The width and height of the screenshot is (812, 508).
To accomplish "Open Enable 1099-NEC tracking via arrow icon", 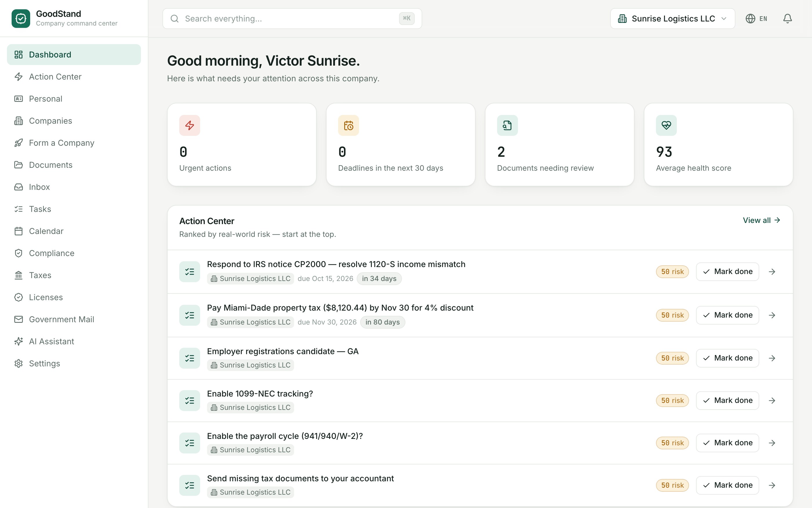I will click(x=772, y=401).
